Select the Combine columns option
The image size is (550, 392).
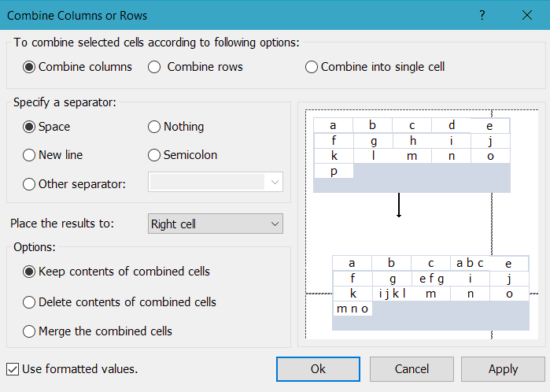[29, 67]
